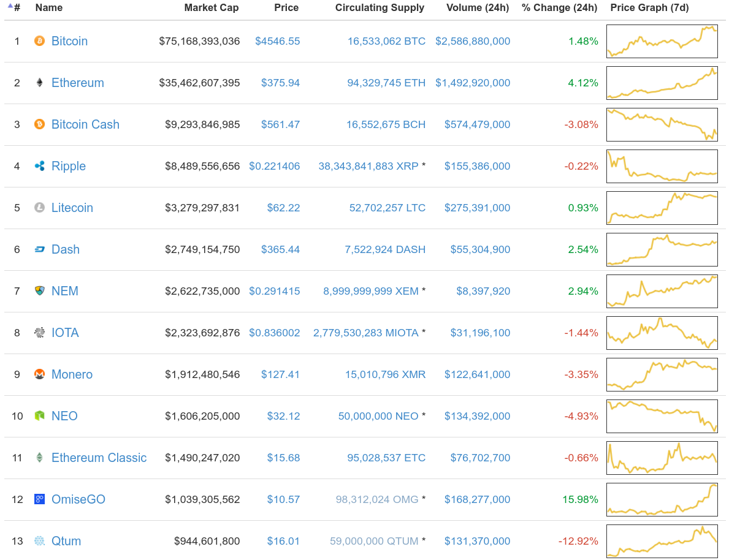
Task: Click OmiseGO supply 98,312,024 OMG
Action: click(x=377, y=499)
